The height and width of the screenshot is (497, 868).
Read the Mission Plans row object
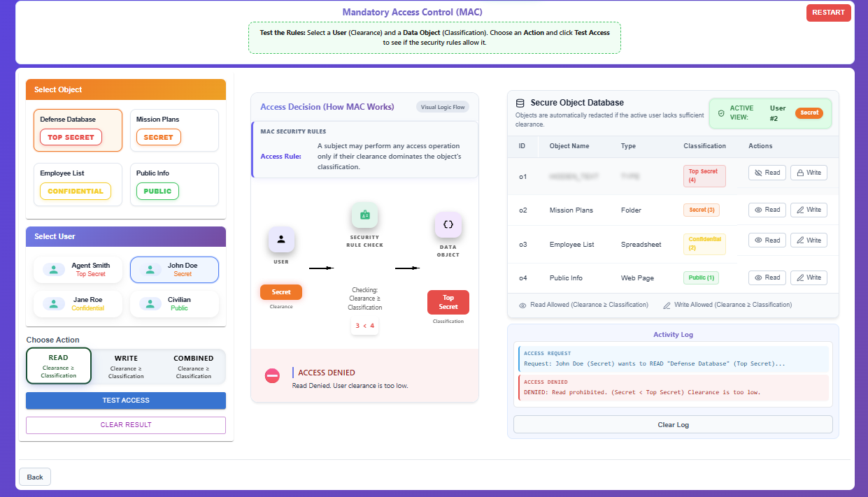pyautogui.click(x=767, y=210)
